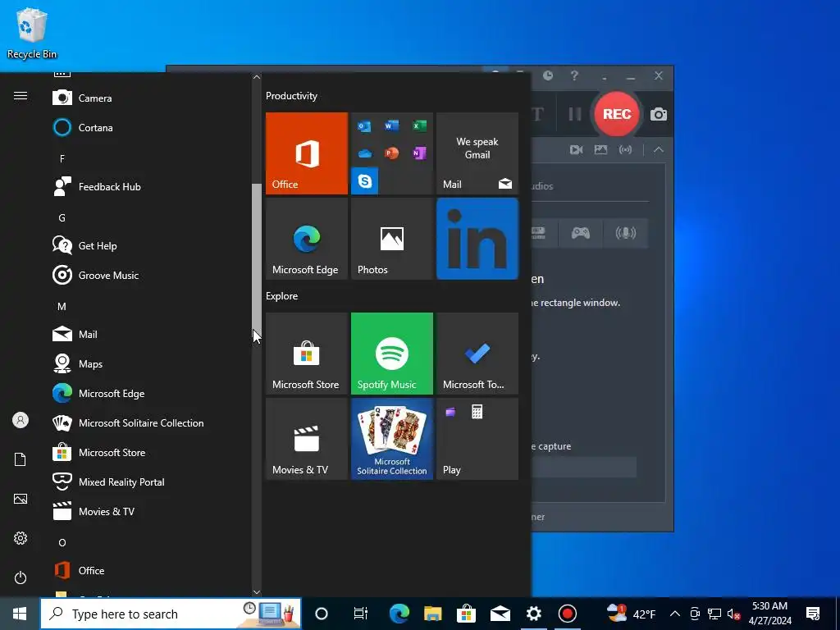Image resolution: width=840 pixels, height=630 pixels.
Task: Select the game controller recording mode tab
Action: [x=581, y=233]
